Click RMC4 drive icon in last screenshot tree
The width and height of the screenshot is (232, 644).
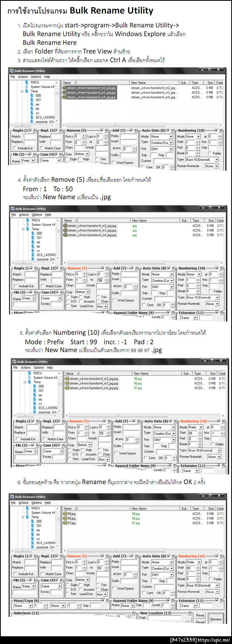coord(28,508)
